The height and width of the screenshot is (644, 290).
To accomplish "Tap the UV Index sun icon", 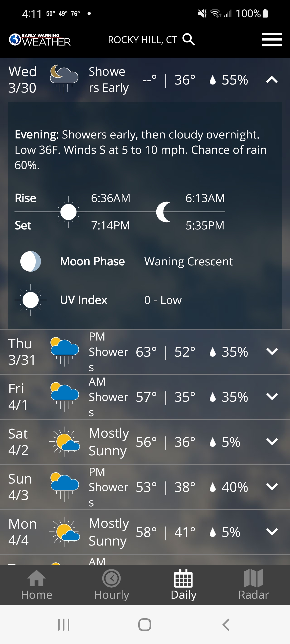I will pos(31,300).
